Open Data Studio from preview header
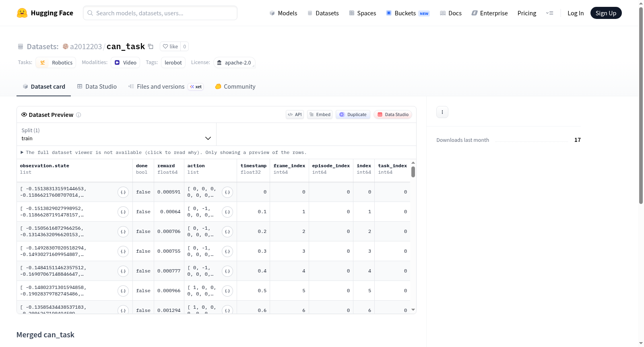This screenshot has width=644, height=347. coord(393,114)
